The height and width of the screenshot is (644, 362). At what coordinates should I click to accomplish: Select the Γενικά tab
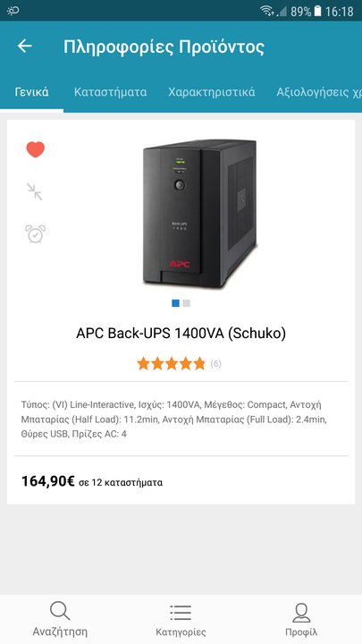pos(31,92)
